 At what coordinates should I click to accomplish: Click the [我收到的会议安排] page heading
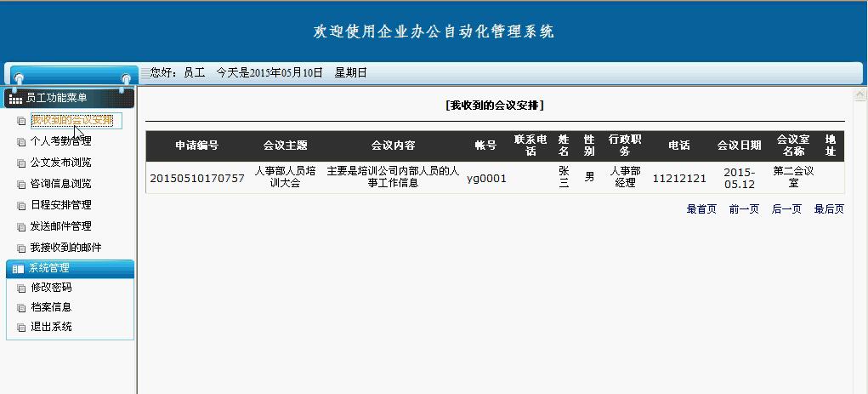tap(494, 106)
